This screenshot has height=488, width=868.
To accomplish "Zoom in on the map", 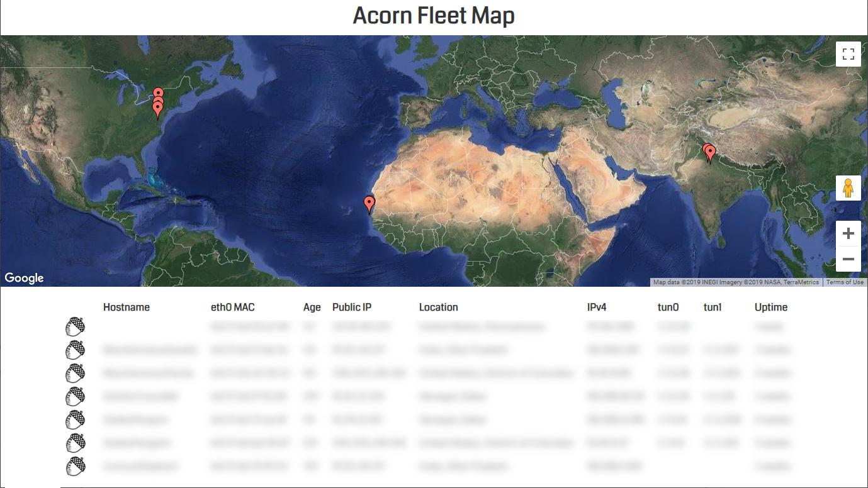I will 848,234.
